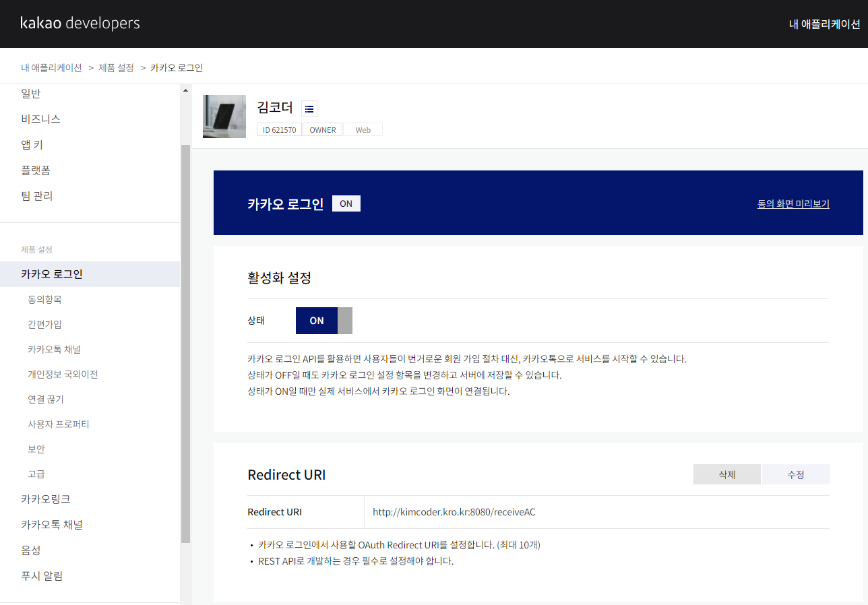
Task: Click the 김코더 app name
Action: (x=275, y=107)
